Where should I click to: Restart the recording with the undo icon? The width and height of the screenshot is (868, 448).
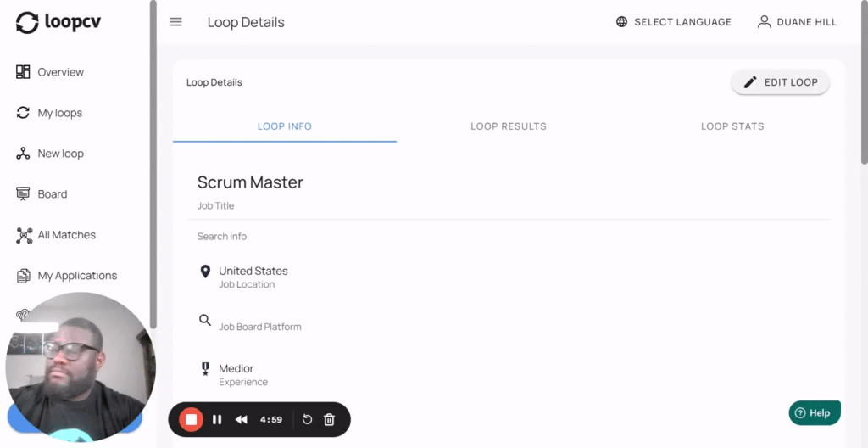307,420
